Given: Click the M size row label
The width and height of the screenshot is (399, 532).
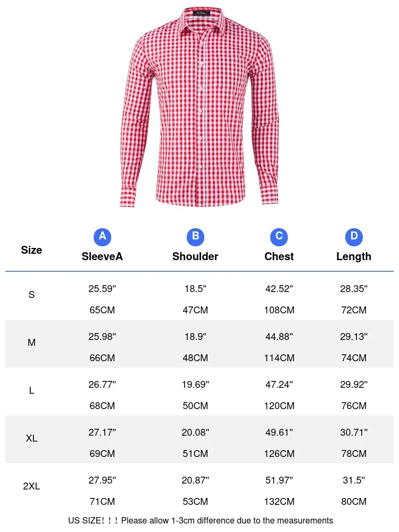Looking at the screenshot, I should click(x=31, y=343).
